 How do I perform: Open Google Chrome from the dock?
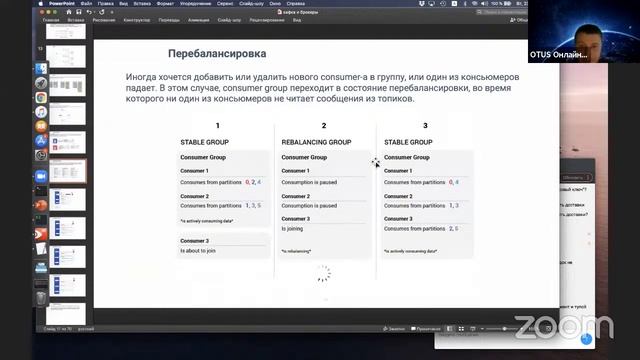[x=41, y=98]
